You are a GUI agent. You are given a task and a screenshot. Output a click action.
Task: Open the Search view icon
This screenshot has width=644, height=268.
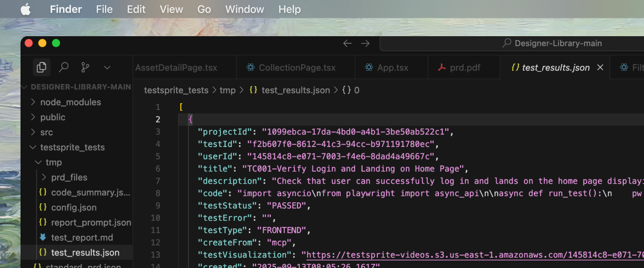click(64, 67)
